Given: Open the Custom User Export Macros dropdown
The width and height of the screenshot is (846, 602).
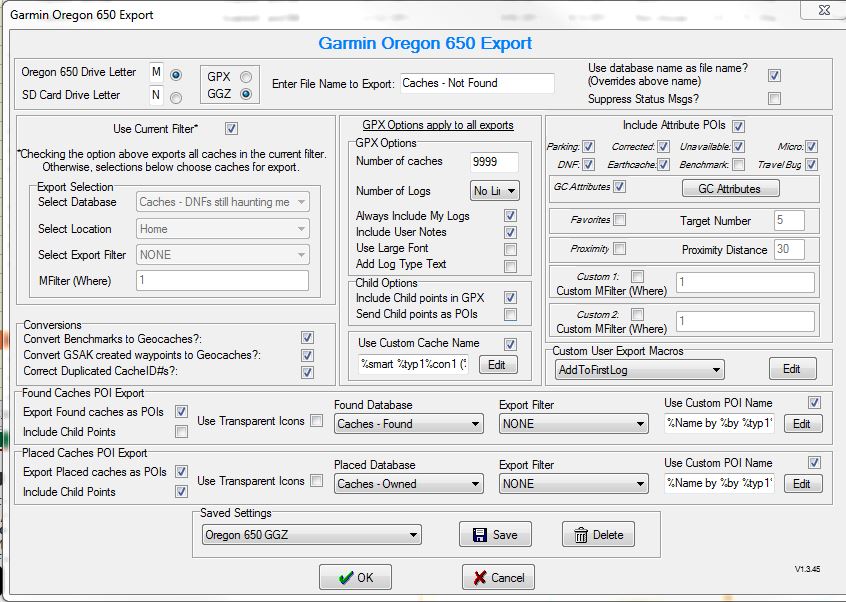Looking at the screenshot, I should point(639,370).
